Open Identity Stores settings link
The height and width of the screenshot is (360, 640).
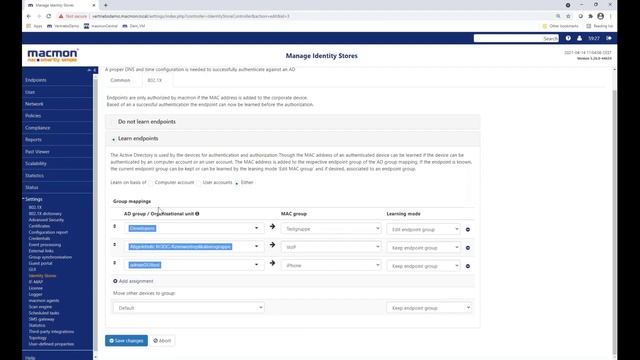(42, 276)
